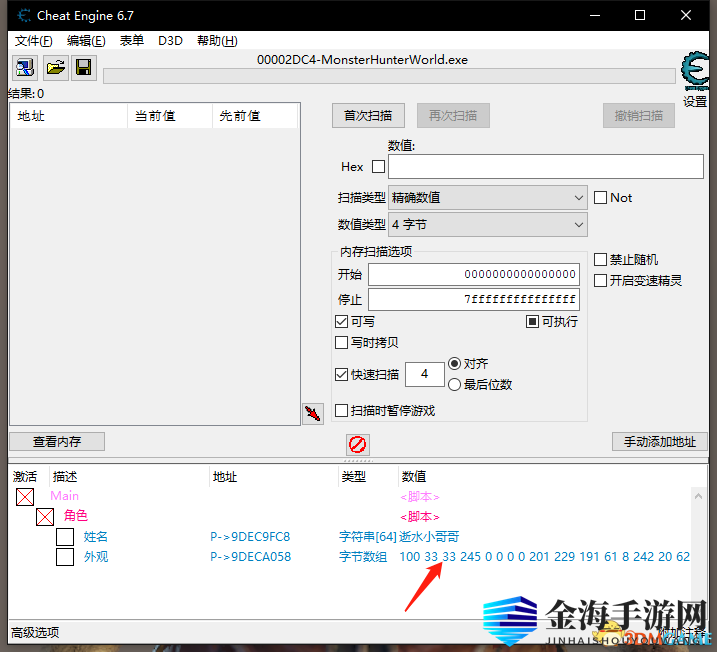Select the 对齐 radio button
Image resolution: width=717 pixels, height=652 pixels.
tap(454, 363)
